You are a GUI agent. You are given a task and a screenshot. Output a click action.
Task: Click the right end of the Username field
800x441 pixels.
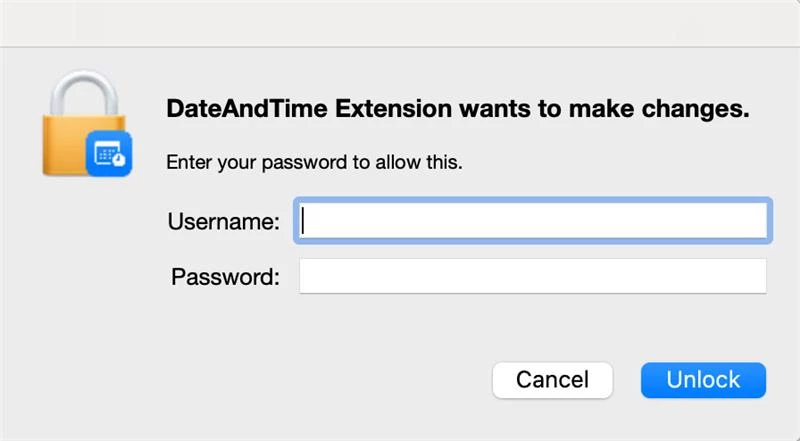tap(755, 220)
